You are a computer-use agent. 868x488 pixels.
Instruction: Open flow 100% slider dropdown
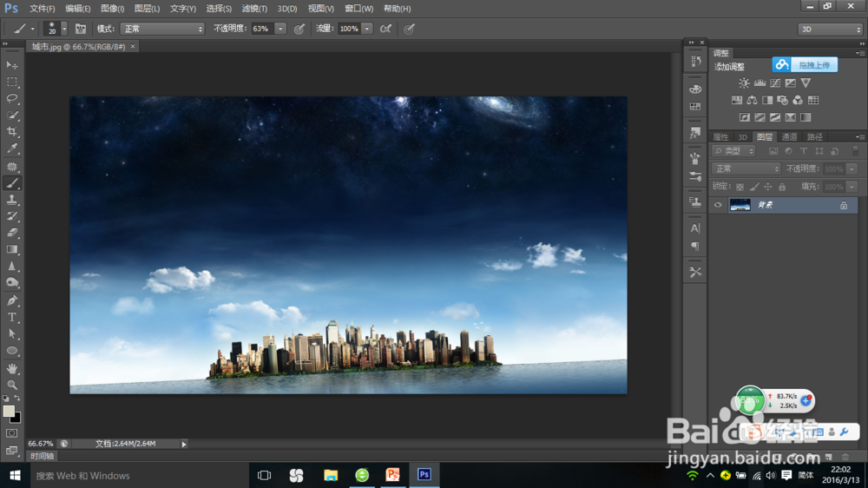pyautogui.click(x=367, y=29)
